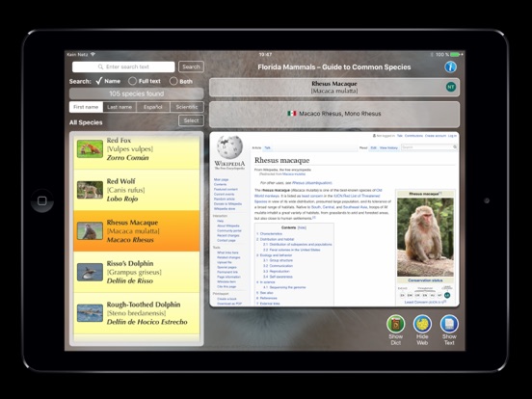The height and width of the screenshot is (399, 532).
Task: Click the Wikipedia search box
Action: [429, 147]
